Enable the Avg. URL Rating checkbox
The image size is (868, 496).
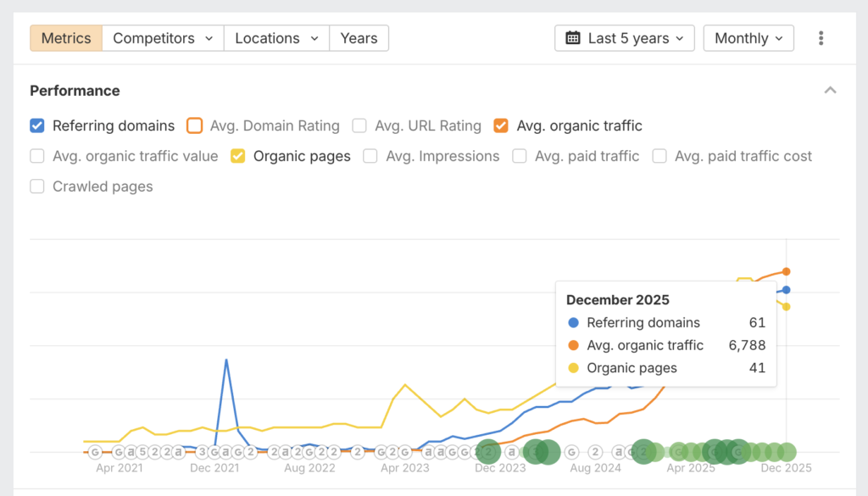pos(359,125)
